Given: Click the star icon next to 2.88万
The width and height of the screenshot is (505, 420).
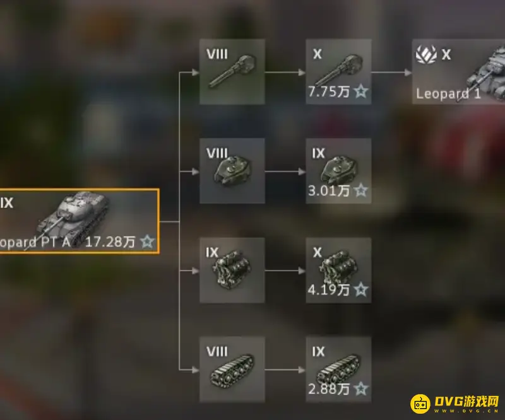Looking at the screenshot, I should 361,389.
